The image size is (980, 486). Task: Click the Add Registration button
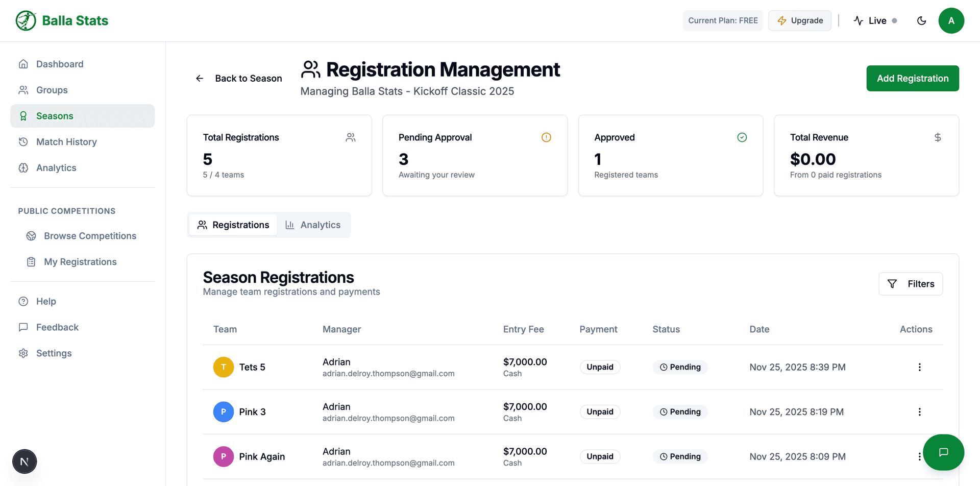click(913, 78)
